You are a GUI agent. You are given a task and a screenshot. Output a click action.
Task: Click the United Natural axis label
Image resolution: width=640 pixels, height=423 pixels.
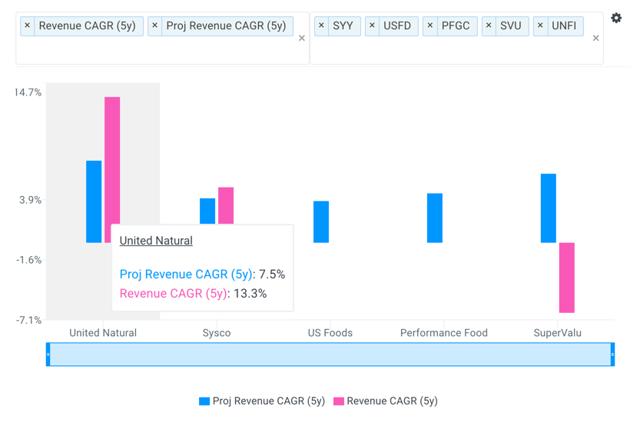click(103, 333)
